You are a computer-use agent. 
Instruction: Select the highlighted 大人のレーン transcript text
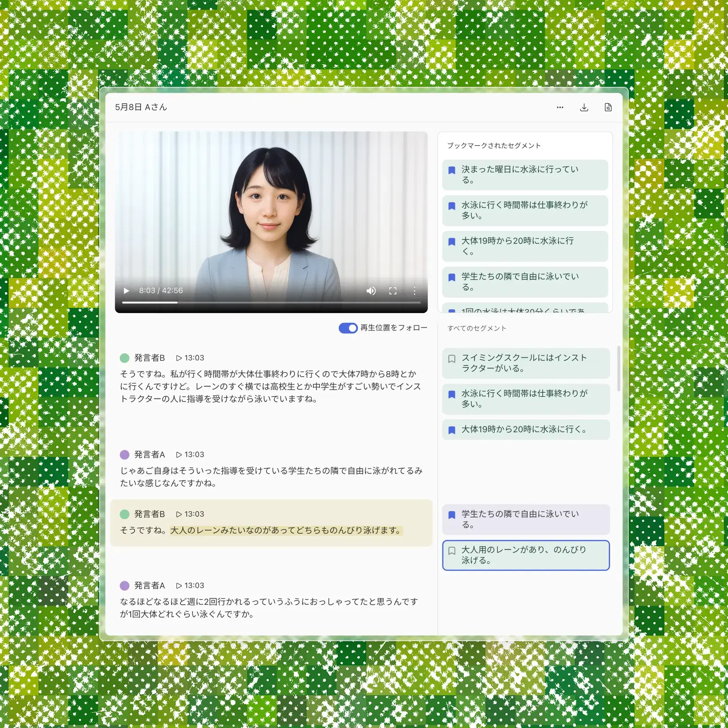[x=286, y=530]
